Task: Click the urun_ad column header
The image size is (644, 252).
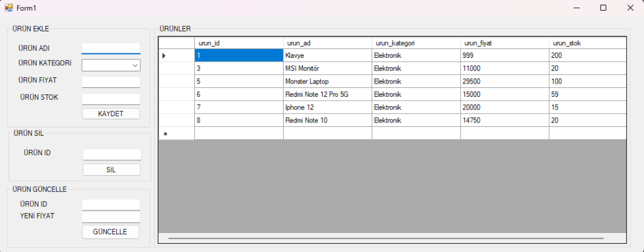Action: point(327,43)
